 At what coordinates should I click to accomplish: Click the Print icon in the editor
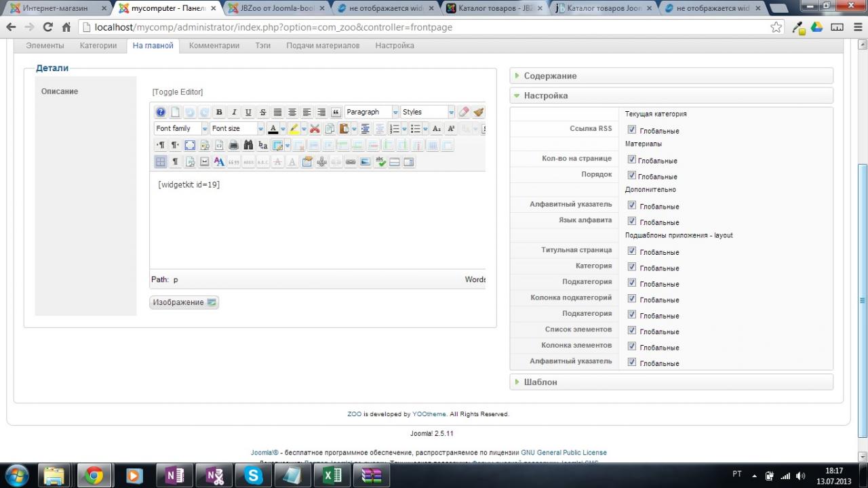(233, 145)
